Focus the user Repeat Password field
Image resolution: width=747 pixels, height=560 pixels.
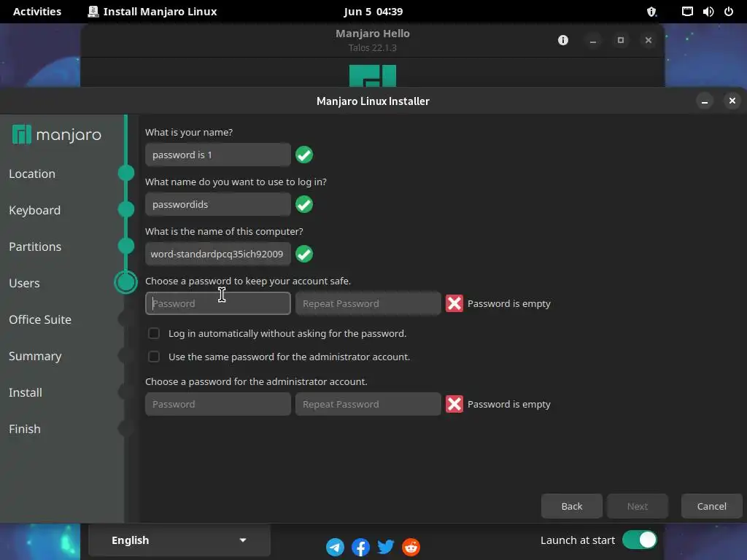tap(368, 303)
